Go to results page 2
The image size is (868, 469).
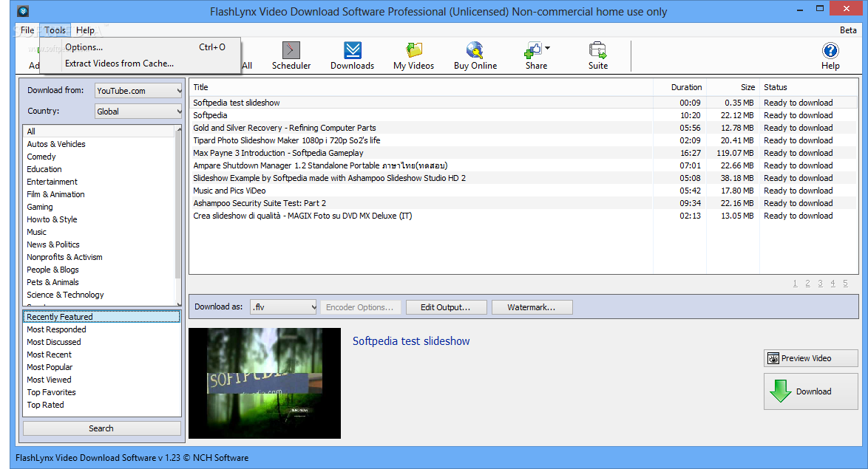807,283
